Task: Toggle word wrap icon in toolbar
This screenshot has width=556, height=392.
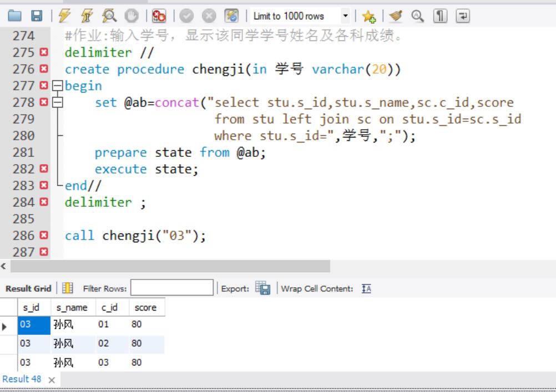Action: tap(462, 16)
